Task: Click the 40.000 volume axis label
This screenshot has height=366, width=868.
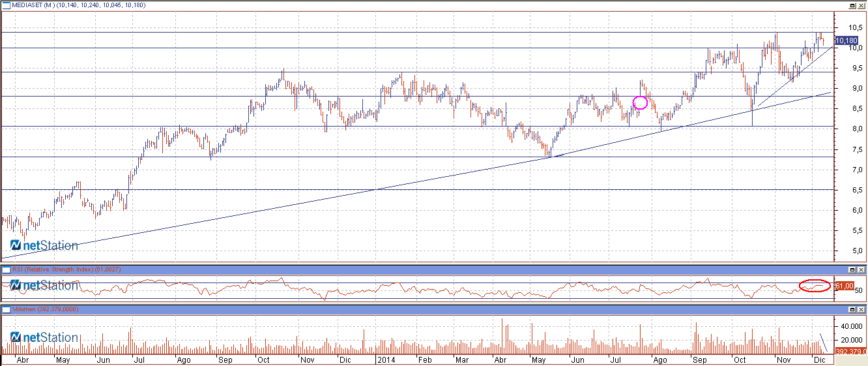Action: (850, 326)
